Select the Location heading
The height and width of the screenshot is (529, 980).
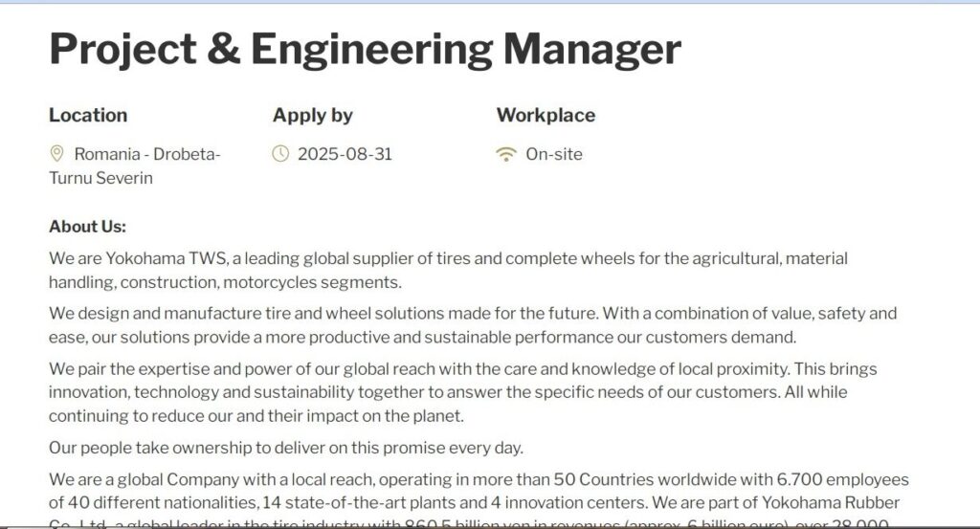click(88, 115)
